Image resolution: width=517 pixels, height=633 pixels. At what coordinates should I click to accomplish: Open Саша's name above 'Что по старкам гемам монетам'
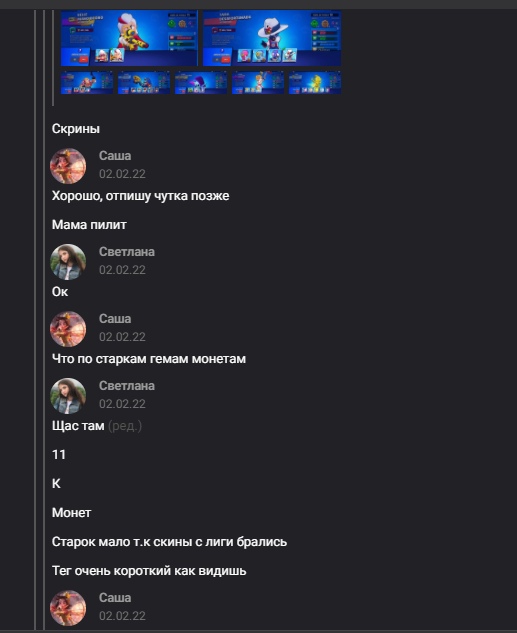(x=115, y=319)
